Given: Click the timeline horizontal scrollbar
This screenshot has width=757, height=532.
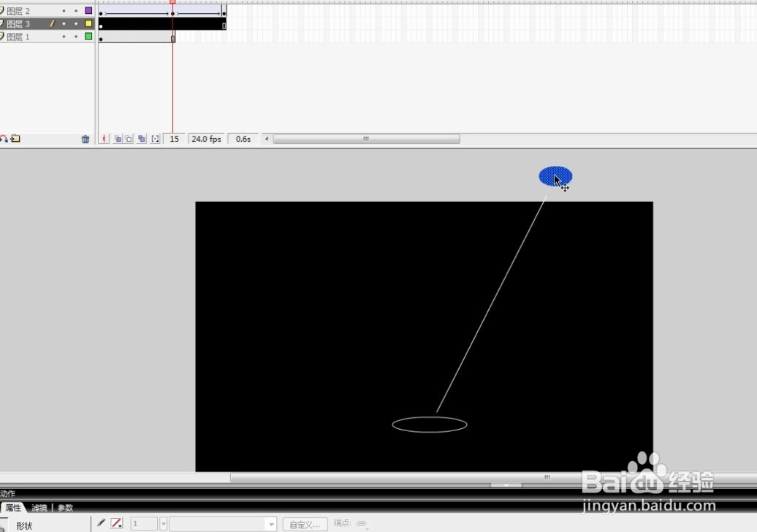Looking at the screenshot, I should (366, 139).
